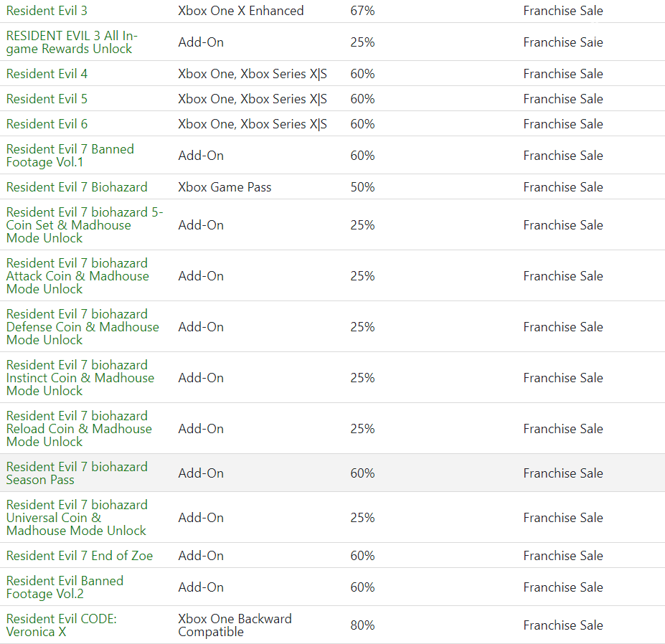The width and height of the screenshot is (665, 644).
Task: Open Reload Coin & Madhouse Mode Unlock link
Action: [x=79, y=428]
